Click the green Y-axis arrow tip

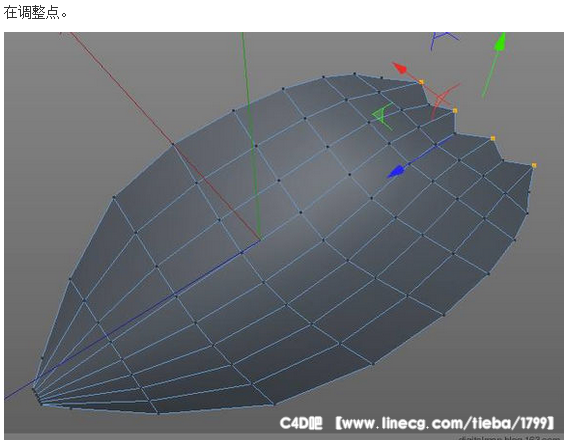pos(500,41)
